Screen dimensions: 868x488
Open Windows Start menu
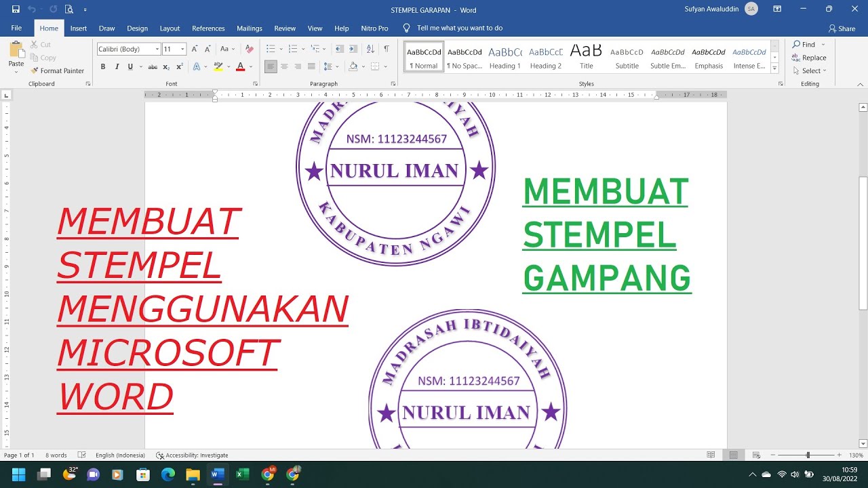(18, 474)
